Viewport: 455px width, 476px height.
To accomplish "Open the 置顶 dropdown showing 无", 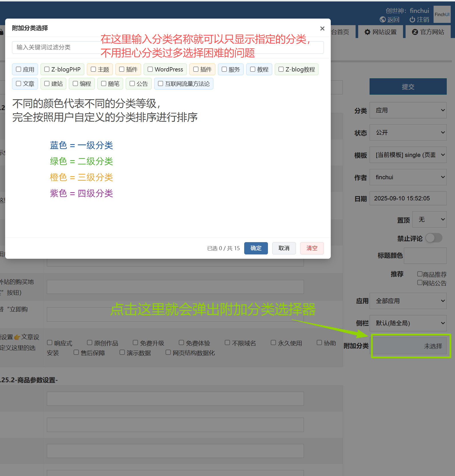I will tap(430, 220).
